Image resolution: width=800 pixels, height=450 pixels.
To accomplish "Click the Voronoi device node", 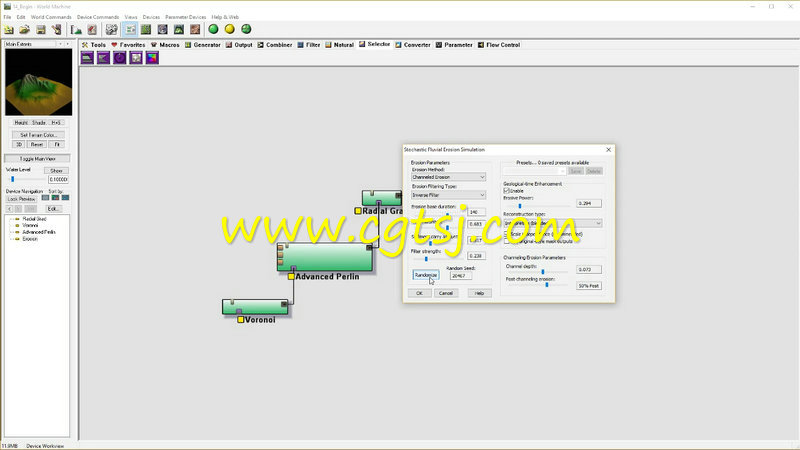I will click(x=255, y=307).
